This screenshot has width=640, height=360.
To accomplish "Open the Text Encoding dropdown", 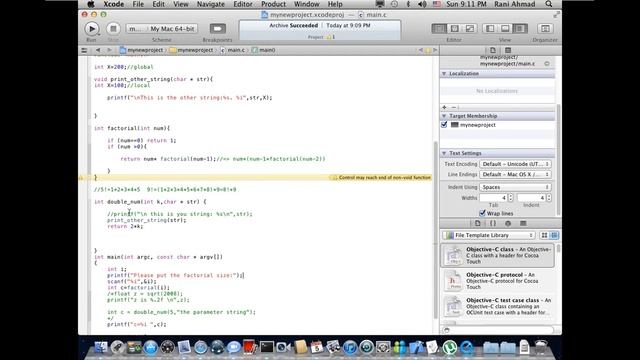I will (x=515, y=164).
